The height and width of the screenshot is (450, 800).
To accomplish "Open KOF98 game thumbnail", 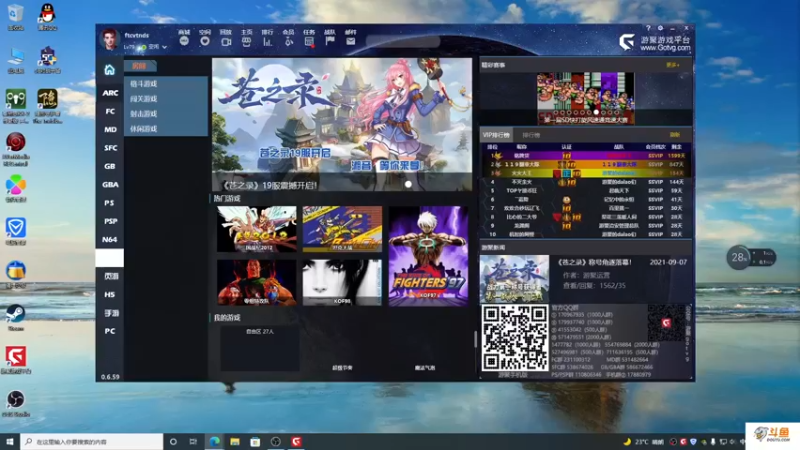I will (342, 282).
